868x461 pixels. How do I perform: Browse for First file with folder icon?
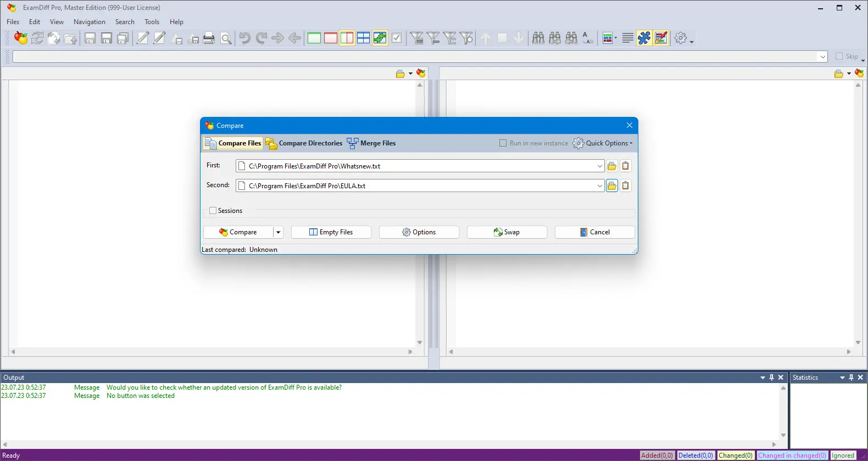612,166
